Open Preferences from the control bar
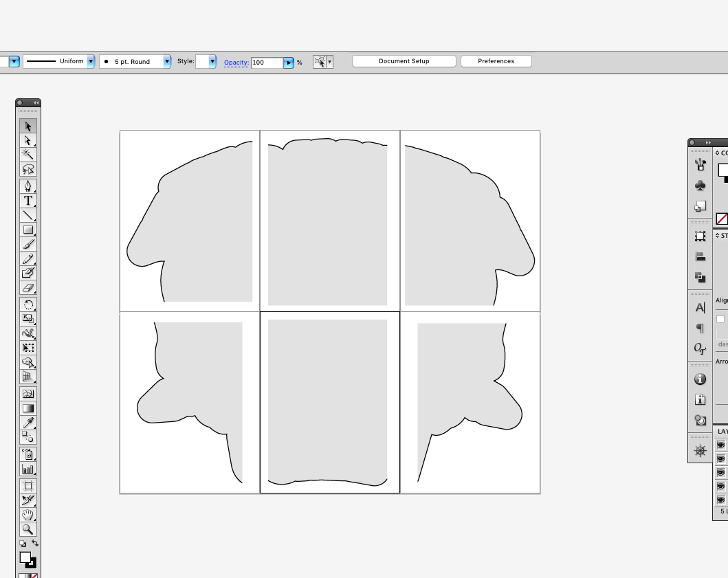The width and height of the screenshot is (728, 578). coord(496,60)
